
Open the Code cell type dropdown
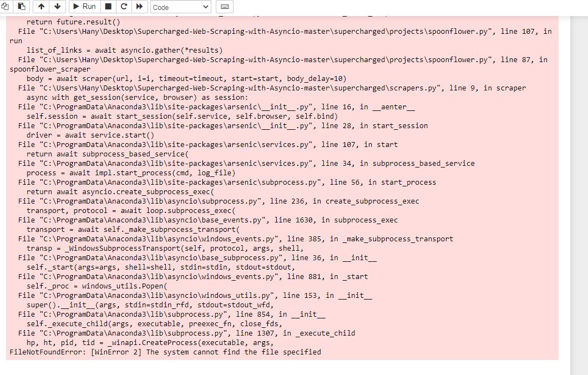pos(180,7)
